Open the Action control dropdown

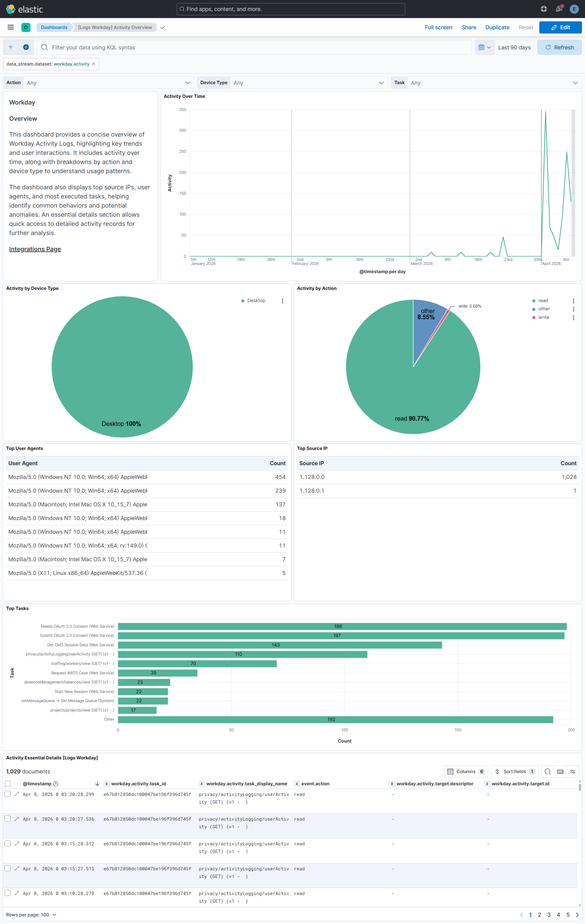(108, 83)
